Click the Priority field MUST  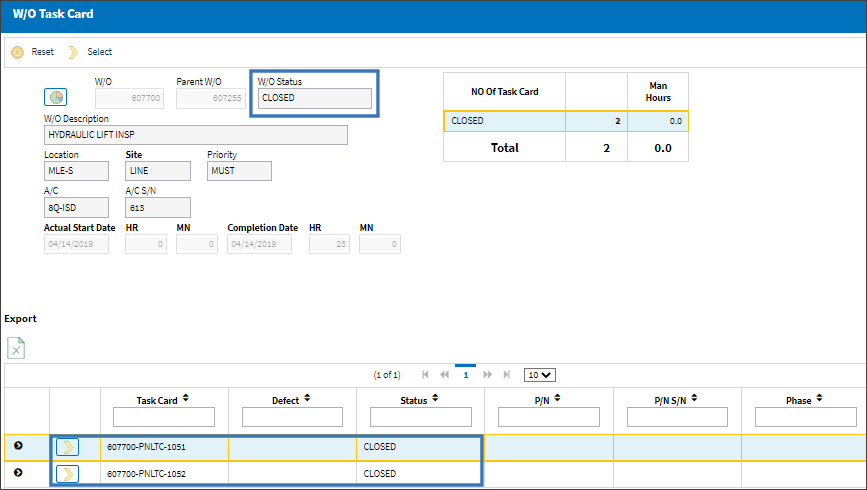pos(239,171)
